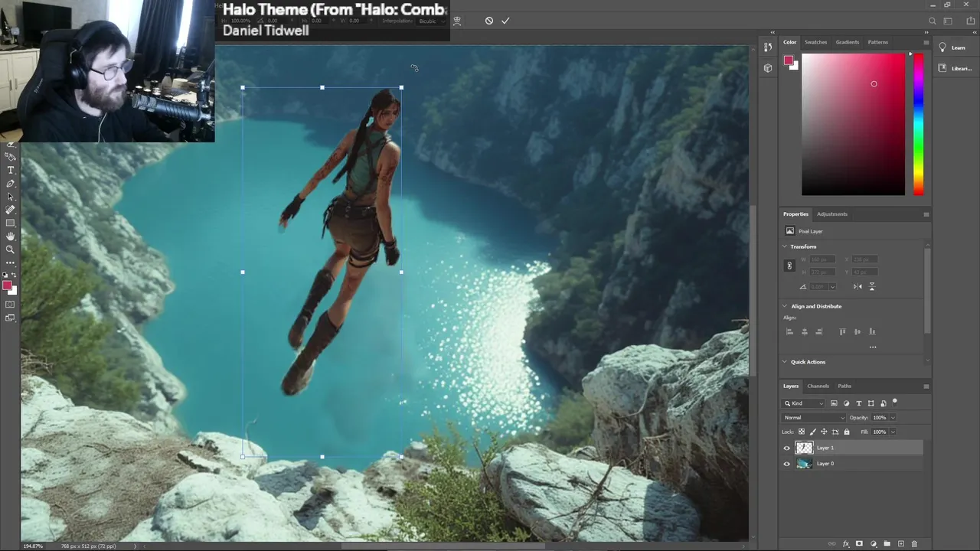
Task: Expand the Quick Actions section
Action: pyautogui.click(x=785, y=362)
